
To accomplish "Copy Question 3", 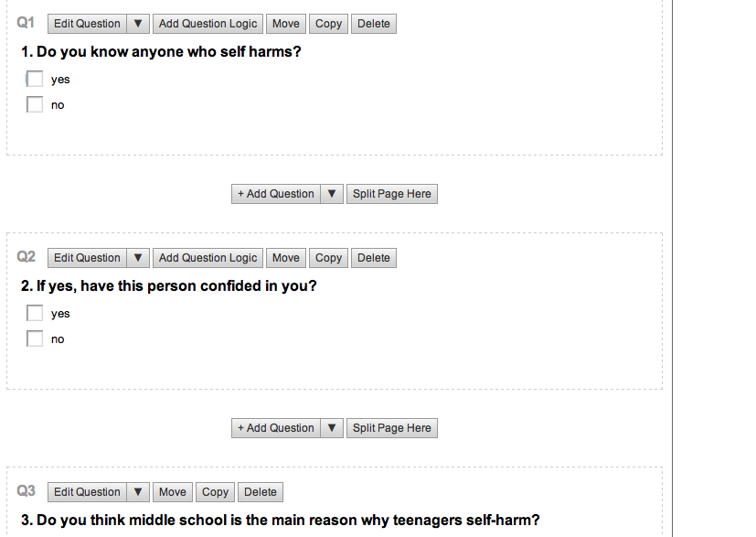I will tap(216, 492).
